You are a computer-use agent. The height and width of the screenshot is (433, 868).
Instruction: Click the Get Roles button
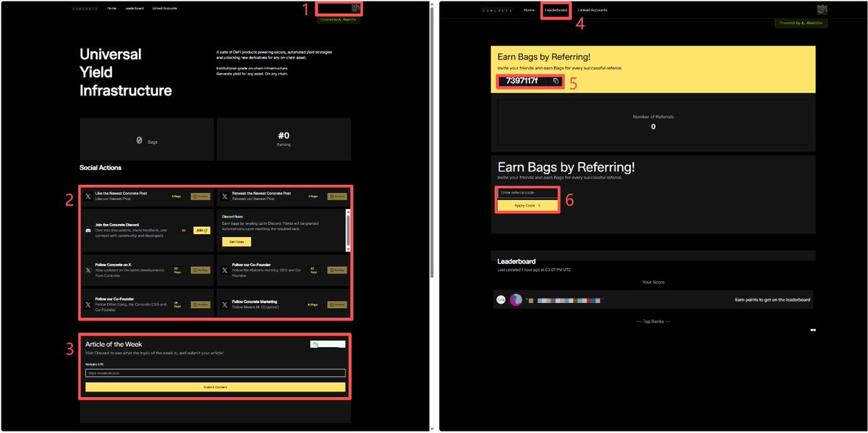(236, 241)
